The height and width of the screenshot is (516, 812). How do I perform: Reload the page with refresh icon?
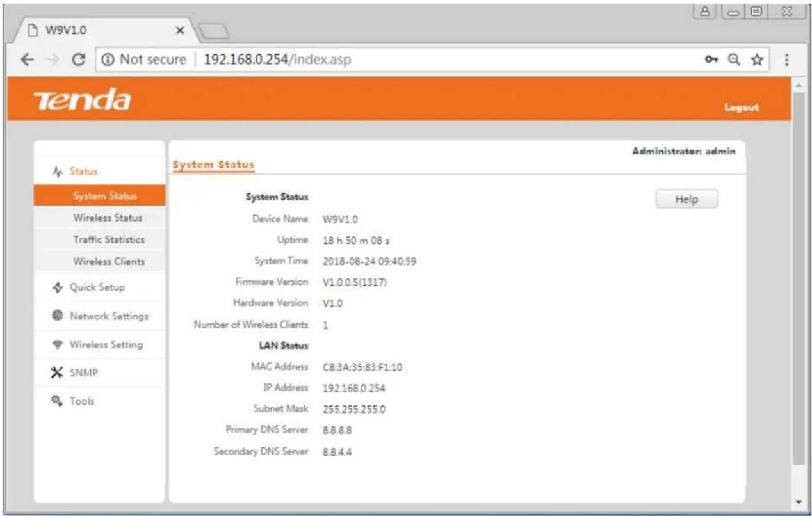tap(80, 60)
